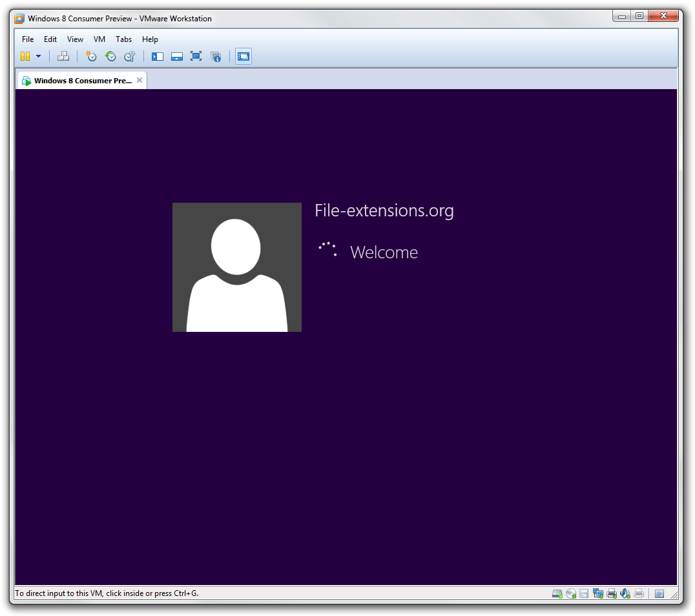695x616 pixels.
Task: Click the VMware message log icon
Action: click(x=659, y=593)
